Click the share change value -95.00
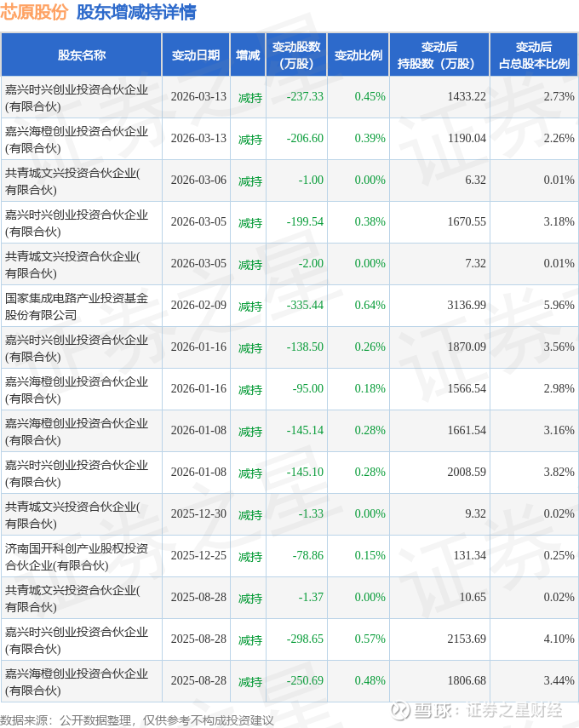This screenshot has height=728, width=579. [x=308, y=388]
